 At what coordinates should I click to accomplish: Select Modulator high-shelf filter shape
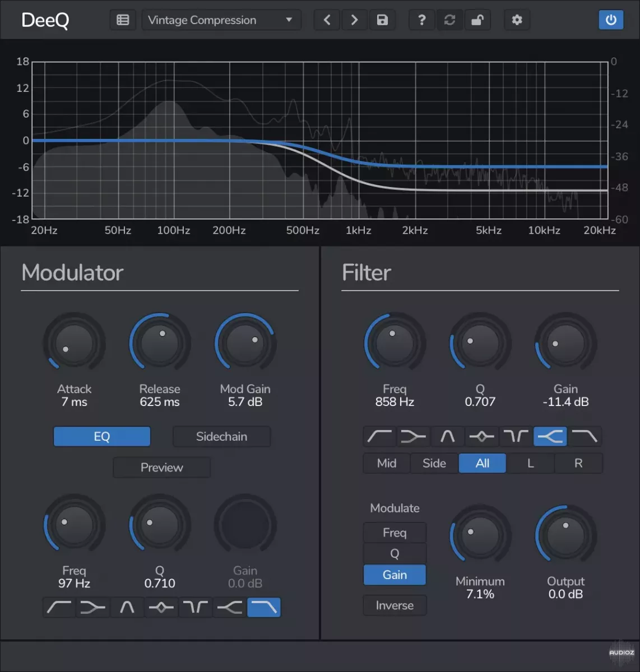point(230,607)
